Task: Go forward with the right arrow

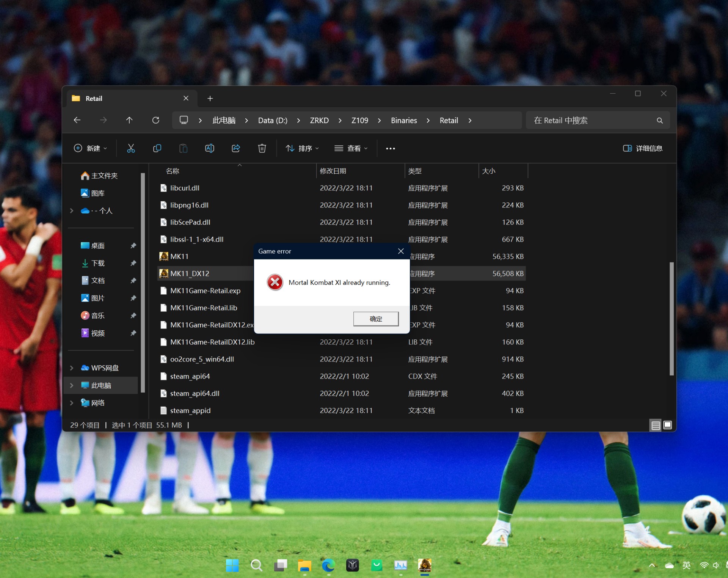Action: point(103,120)
